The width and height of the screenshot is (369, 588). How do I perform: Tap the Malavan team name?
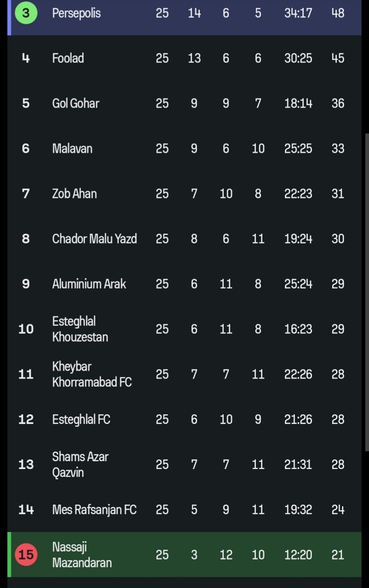(x=72, y=148)
